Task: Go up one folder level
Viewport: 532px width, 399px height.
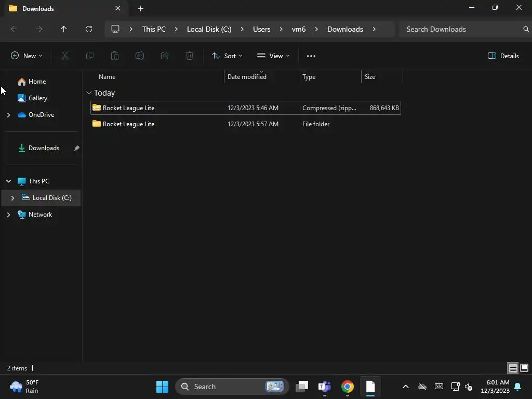Action: coord(64,29)
